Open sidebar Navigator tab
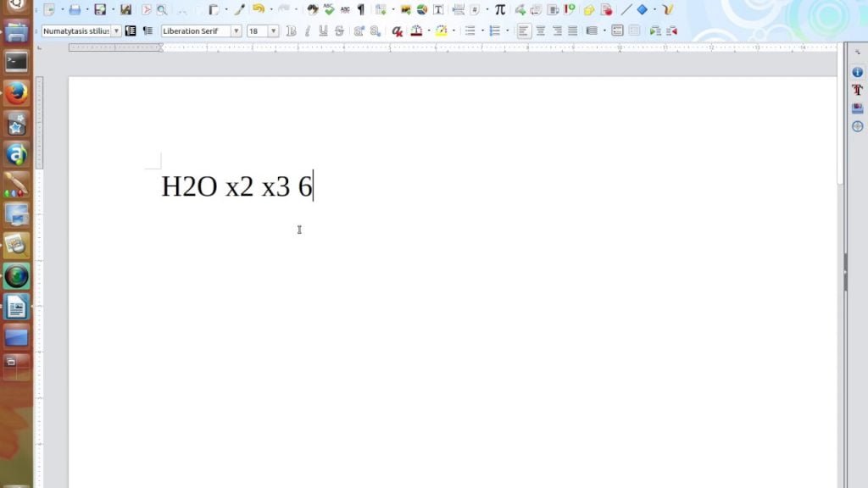 (x=858, y=126)
